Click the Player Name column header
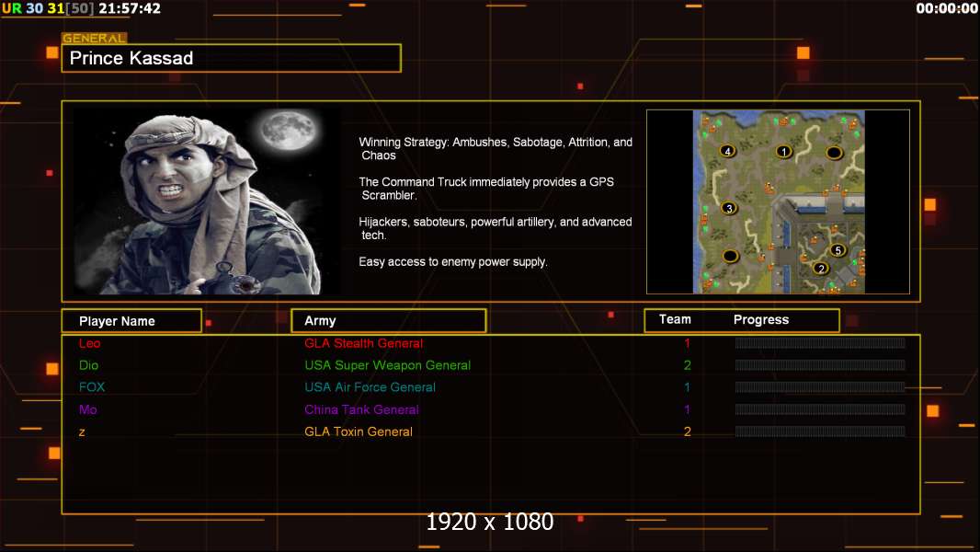980x552 pixels. pyautogui.click(x=131, y=321)
